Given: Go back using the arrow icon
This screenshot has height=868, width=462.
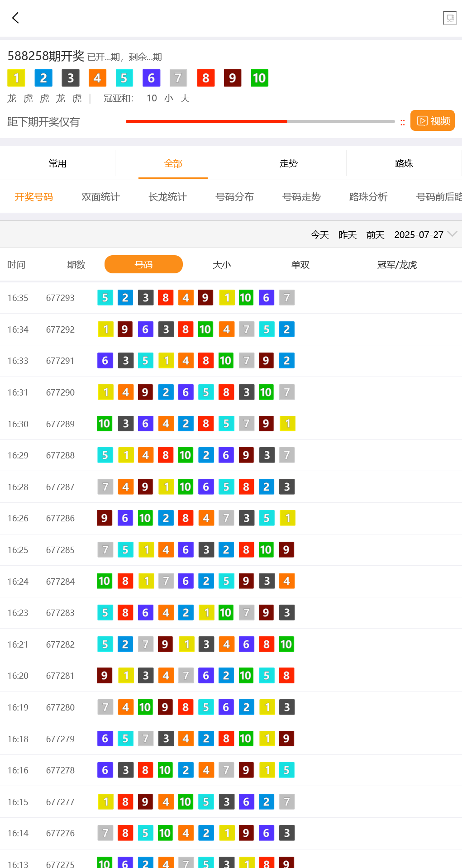Looking at the screenshot, I should [x=15, y=18].
